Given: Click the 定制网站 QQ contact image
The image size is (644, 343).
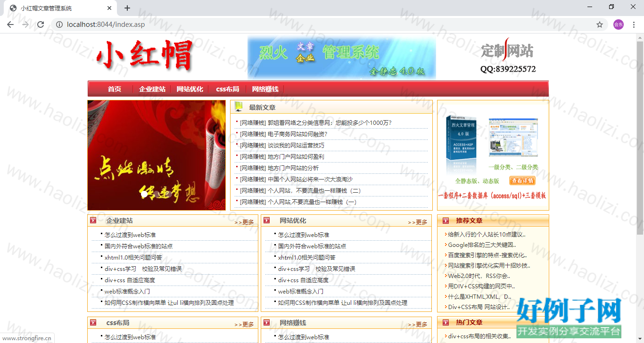Looking at the screenshot, I should [508, 56].
